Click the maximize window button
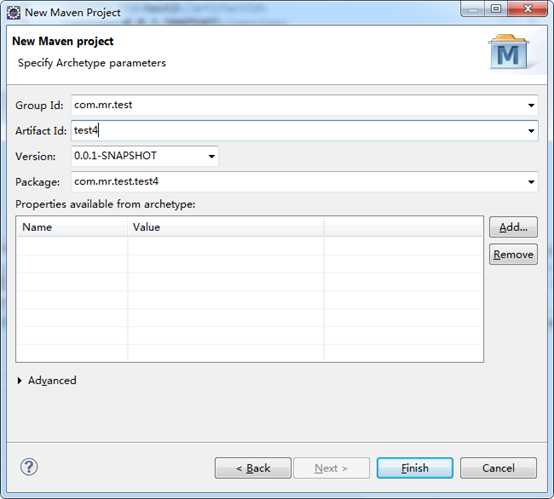The width and height of the screenshot is (554, 499). click(x=496, y=9)
